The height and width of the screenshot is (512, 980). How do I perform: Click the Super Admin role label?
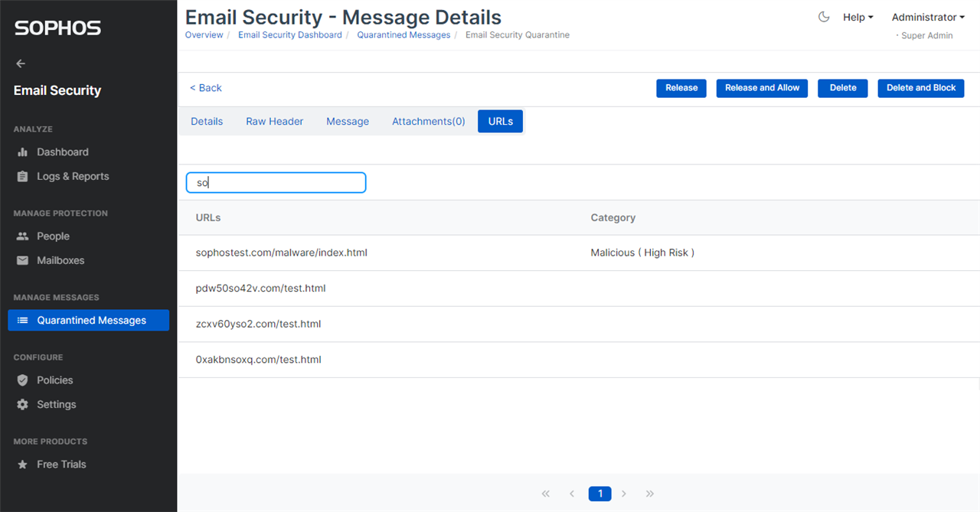coord(927,36)
